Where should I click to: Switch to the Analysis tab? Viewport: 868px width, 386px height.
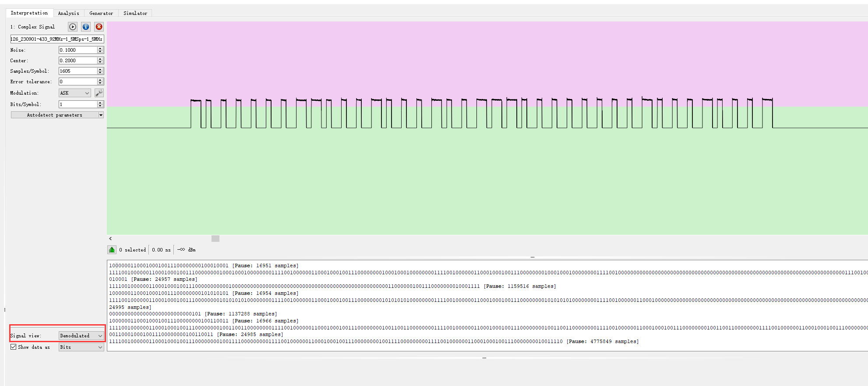point(69,14)
